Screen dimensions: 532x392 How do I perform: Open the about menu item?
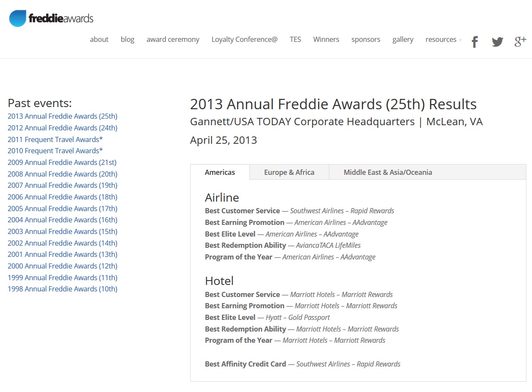[99, 39]
